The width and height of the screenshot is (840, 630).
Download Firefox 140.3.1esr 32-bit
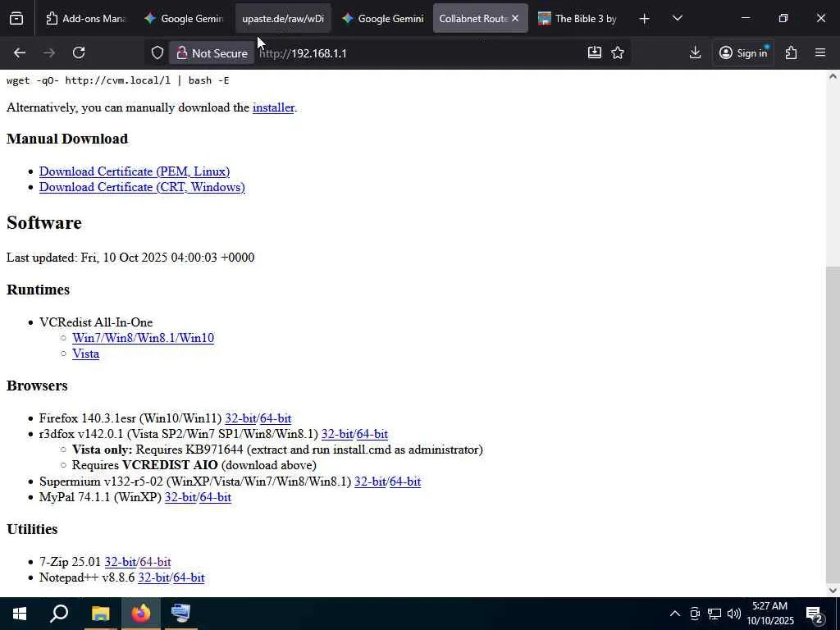(x=240, y=418)
